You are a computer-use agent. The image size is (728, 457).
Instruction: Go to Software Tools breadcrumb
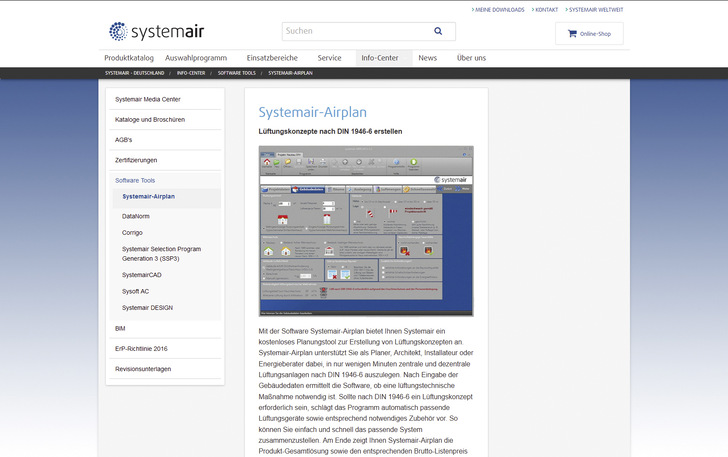coord(237,73)
